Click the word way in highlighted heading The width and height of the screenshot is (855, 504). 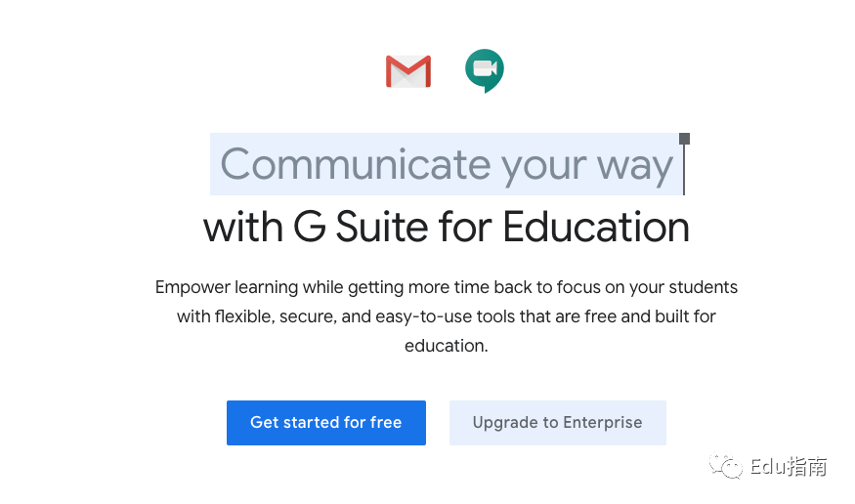tap(635, 167)
